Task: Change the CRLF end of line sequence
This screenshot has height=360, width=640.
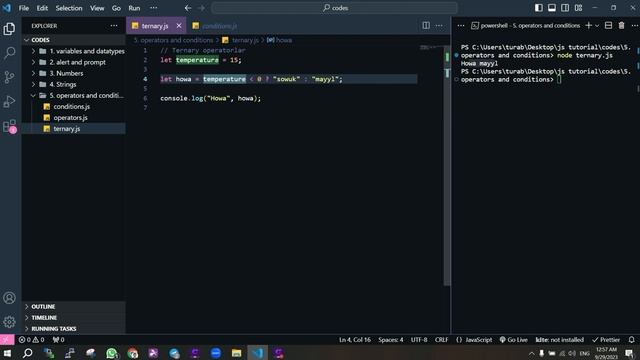Action: [x=441, y=340]
